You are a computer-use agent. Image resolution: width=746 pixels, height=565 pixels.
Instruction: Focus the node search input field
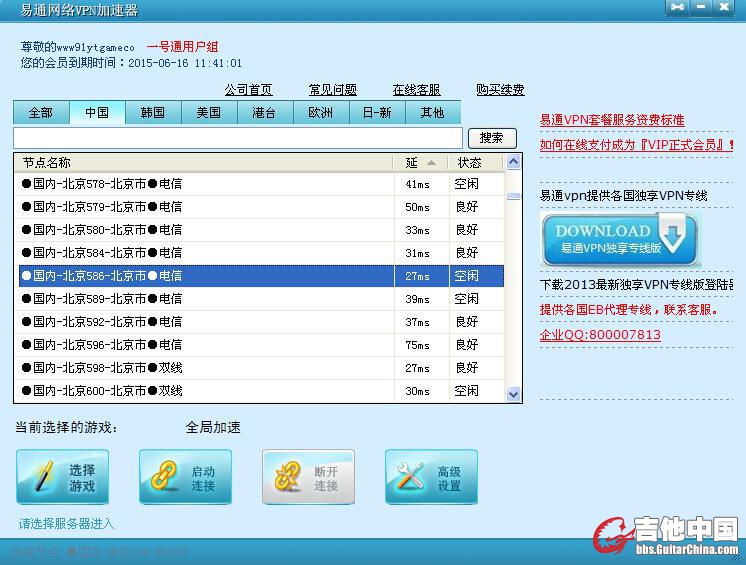[x=238, y=138]
